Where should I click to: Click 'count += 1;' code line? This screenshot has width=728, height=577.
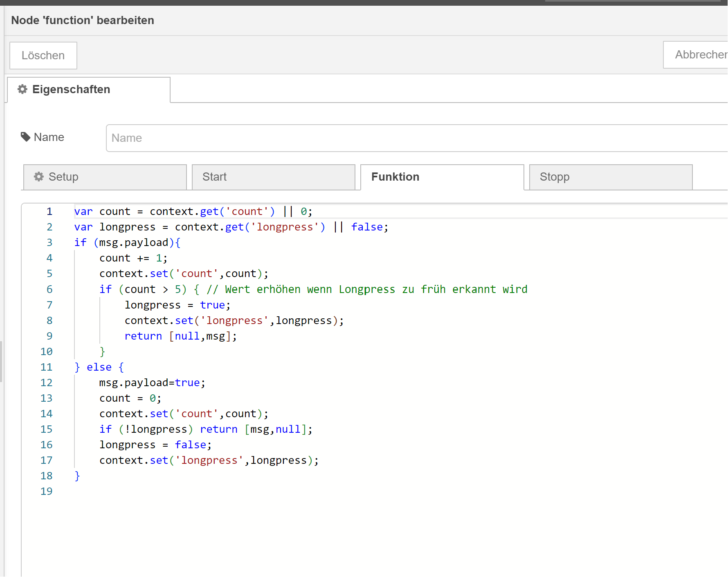coord(133,258)
